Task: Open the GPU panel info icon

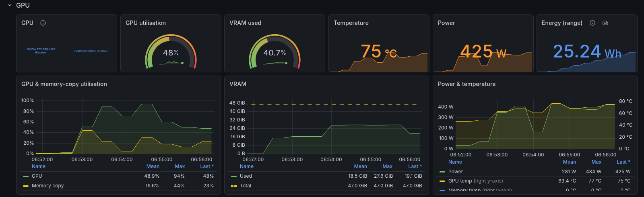Action: click(x=43, y=23)
